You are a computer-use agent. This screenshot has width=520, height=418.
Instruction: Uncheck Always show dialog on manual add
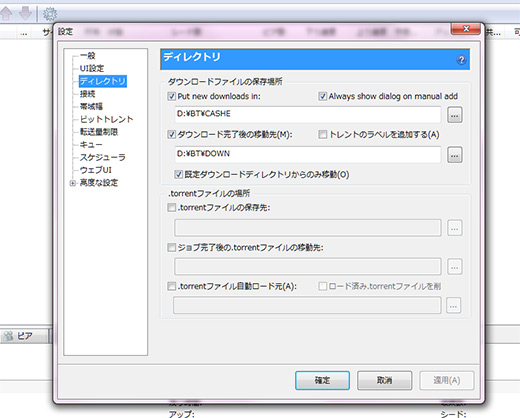tap(322, 96)
